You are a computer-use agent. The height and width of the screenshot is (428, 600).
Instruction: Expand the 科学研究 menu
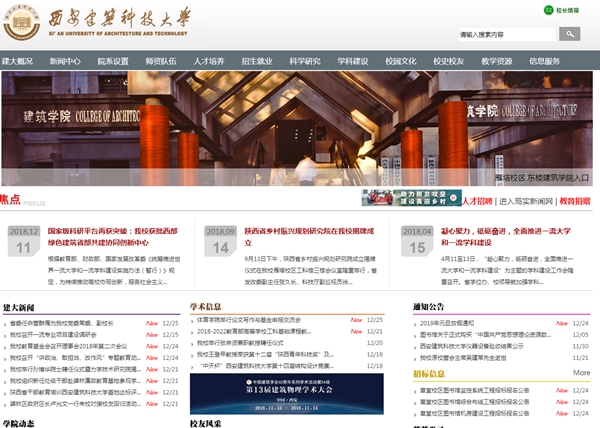305,61
